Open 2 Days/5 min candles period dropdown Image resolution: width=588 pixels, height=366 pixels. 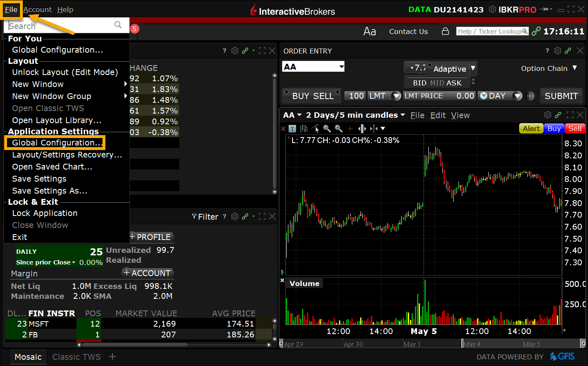(403, 115)
